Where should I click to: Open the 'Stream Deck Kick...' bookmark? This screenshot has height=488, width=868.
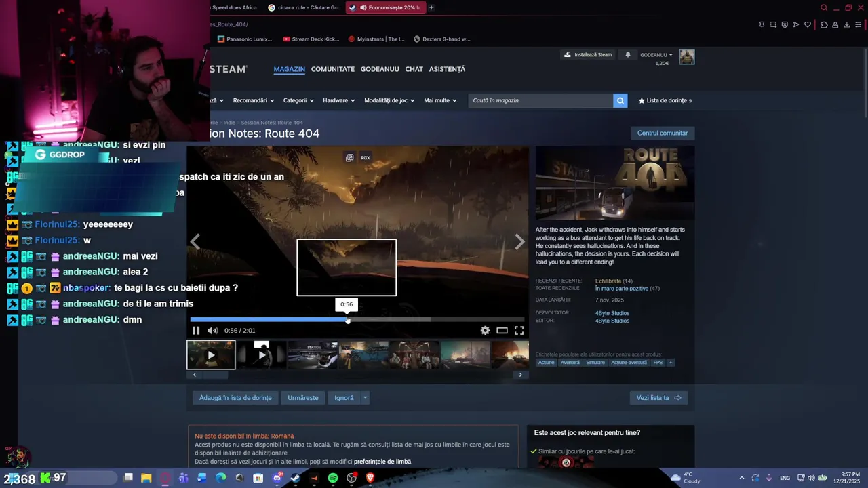click(311, 39)
